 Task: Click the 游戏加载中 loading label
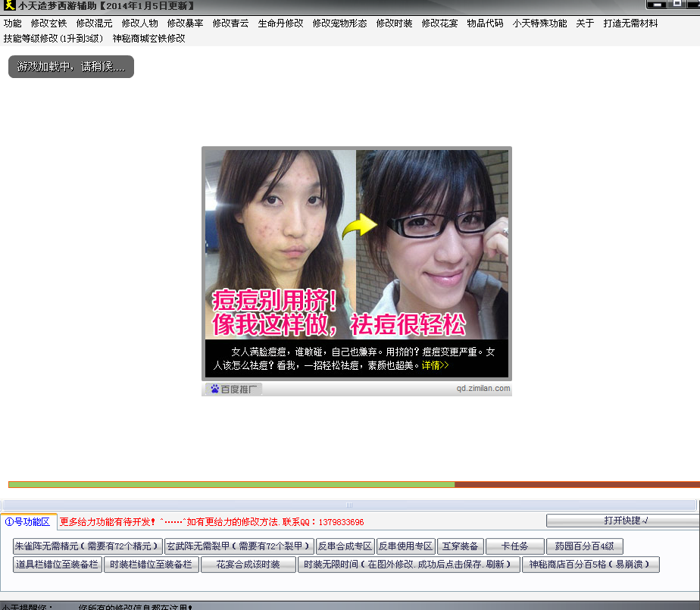71,67
